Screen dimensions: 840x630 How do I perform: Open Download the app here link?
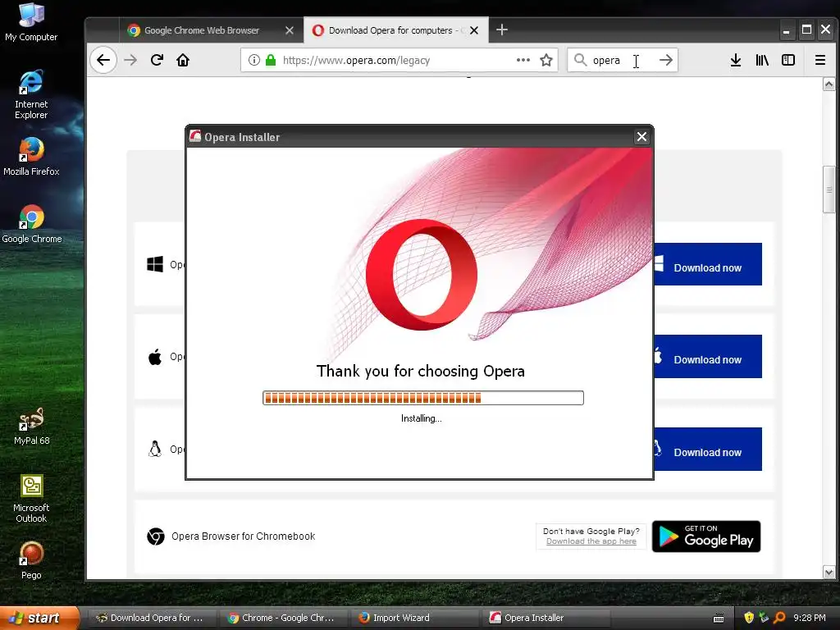591,541
